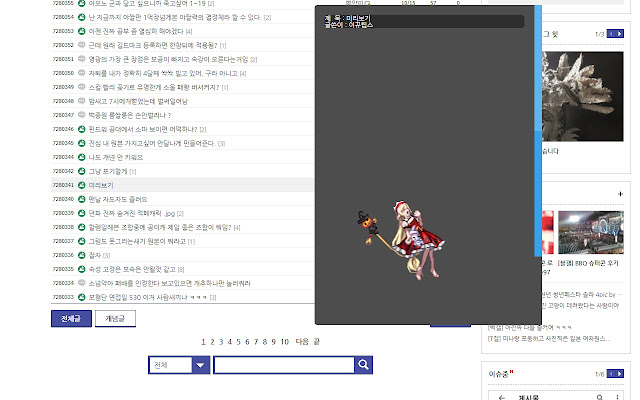Click the text-post speech bubble icon on row 7280352
This screenshot has width=640, height=400.
tap(82, 45)
